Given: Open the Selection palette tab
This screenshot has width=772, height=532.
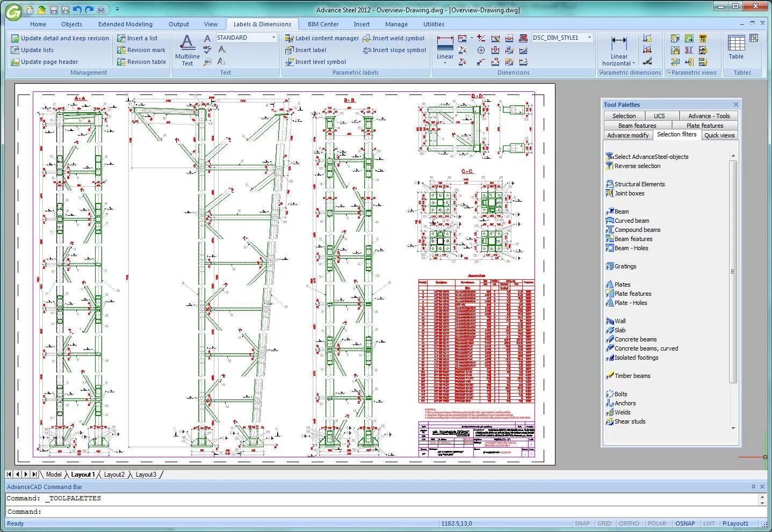Looking at the screenshot, I should tap(624, 116).
